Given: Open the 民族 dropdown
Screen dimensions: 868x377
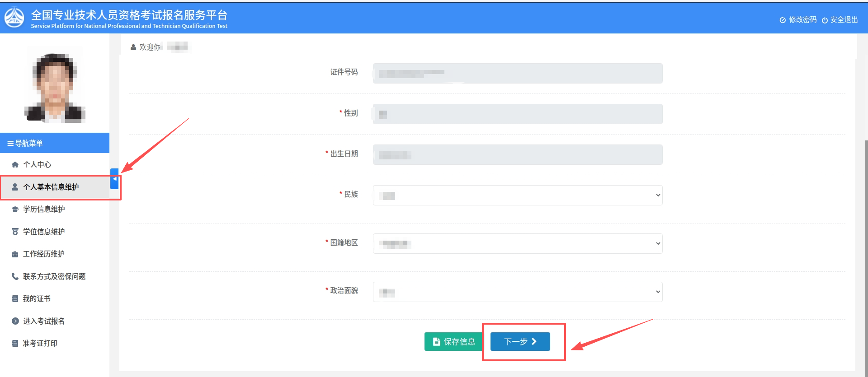Looking at the screenshot, I should 517,195.
